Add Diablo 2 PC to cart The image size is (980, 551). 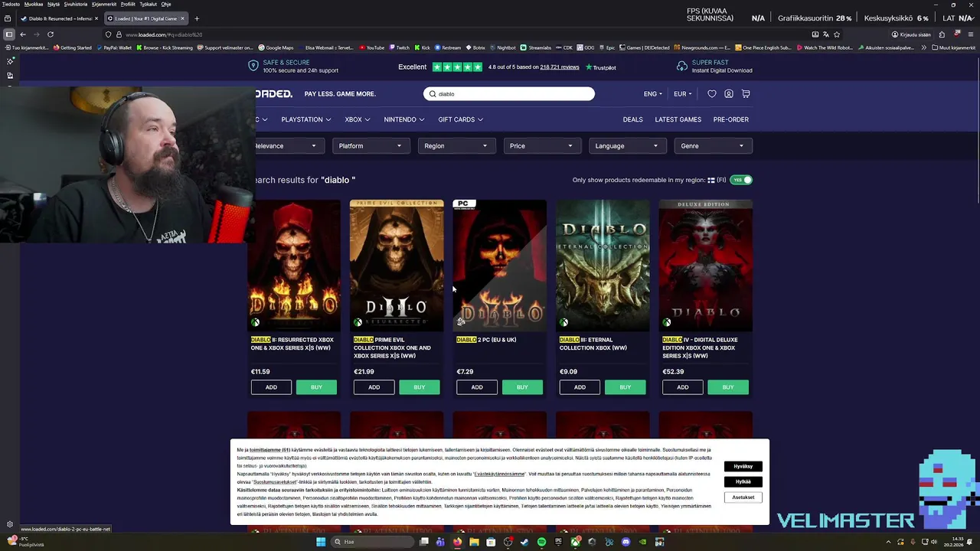coord(477,387)
